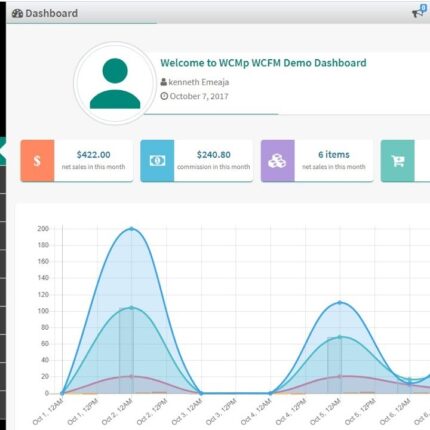Screen dimensions: 430x430
Task: Click the Oct 4, 12AM axis label
Action: point(256,412)
